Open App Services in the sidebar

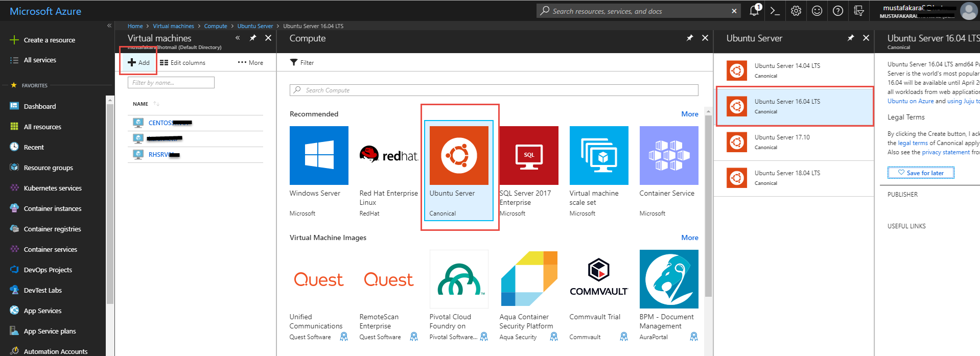[x=42, y=311]
